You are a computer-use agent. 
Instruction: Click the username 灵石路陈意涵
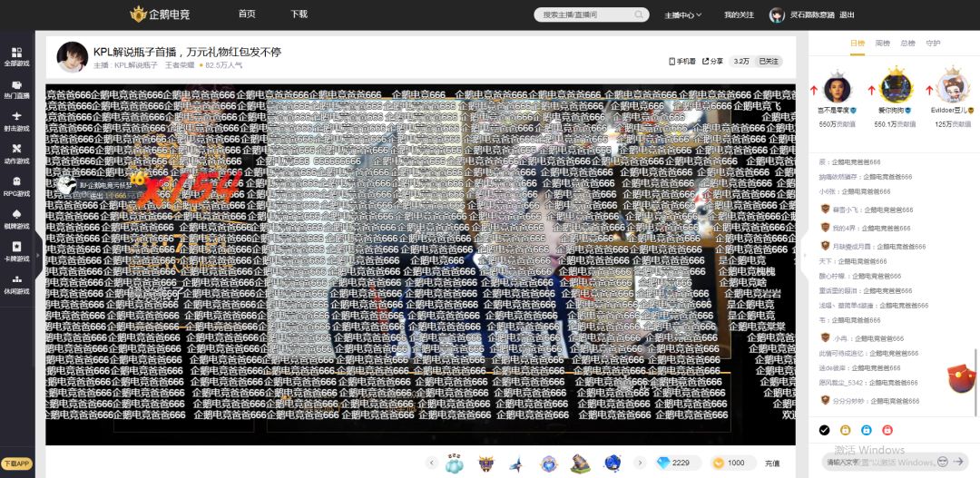coord(812,15)
